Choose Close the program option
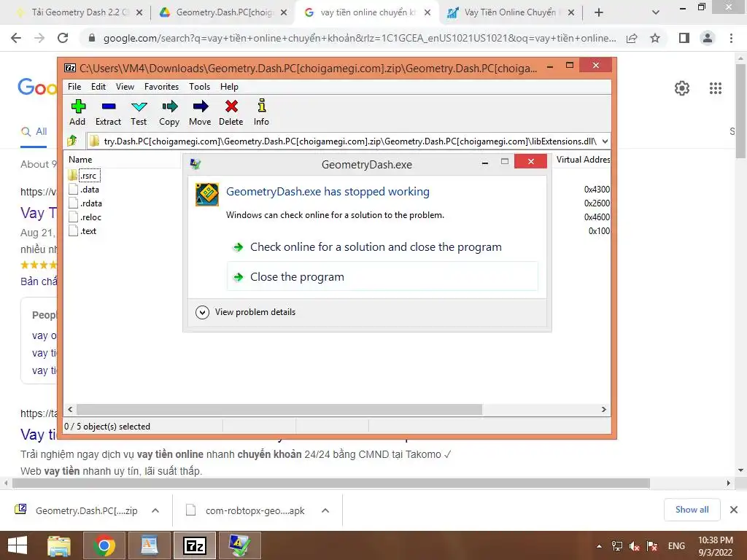The height and width of the screenshot is (560, 747). pyautogui.click(x=382, y=276)
